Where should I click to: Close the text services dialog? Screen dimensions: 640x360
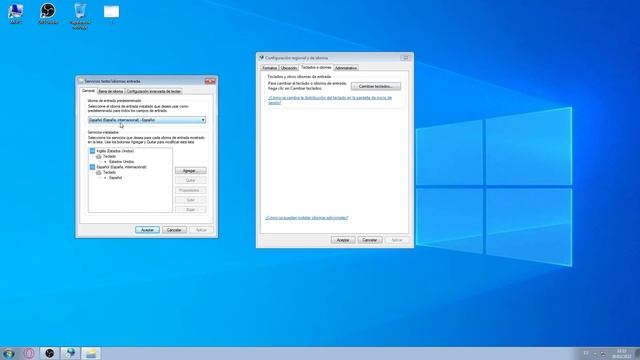tap(210, 81)
